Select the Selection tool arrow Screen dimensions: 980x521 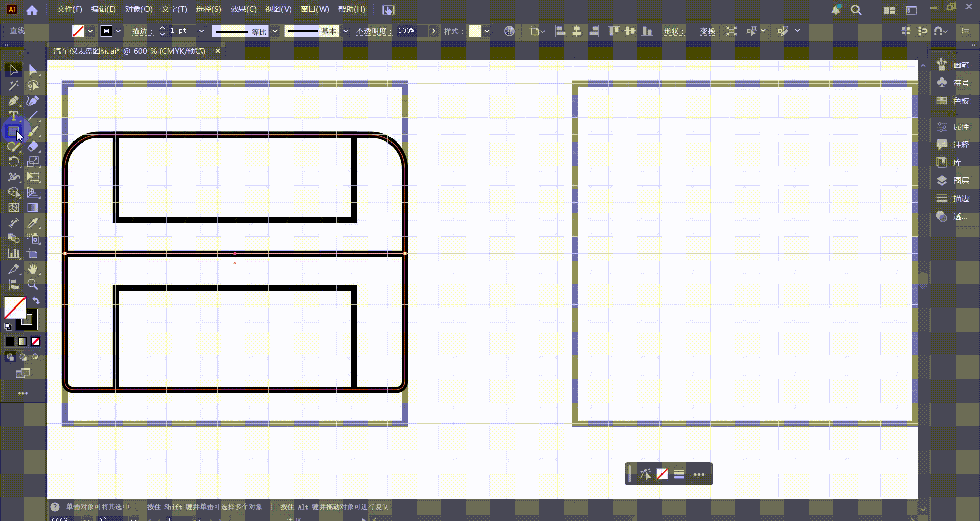tap(13, 70)
